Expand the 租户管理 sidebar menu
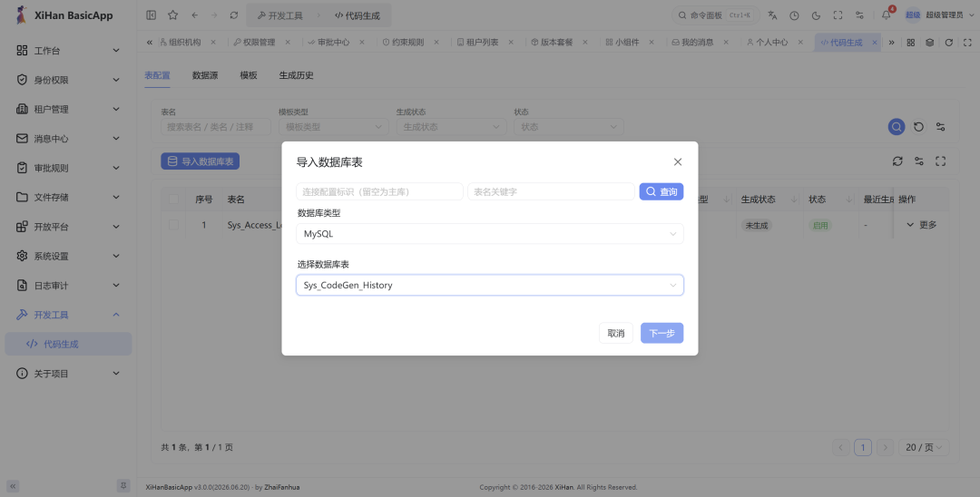This screenshot has width=980, height=497. click(x=68, y=109)
